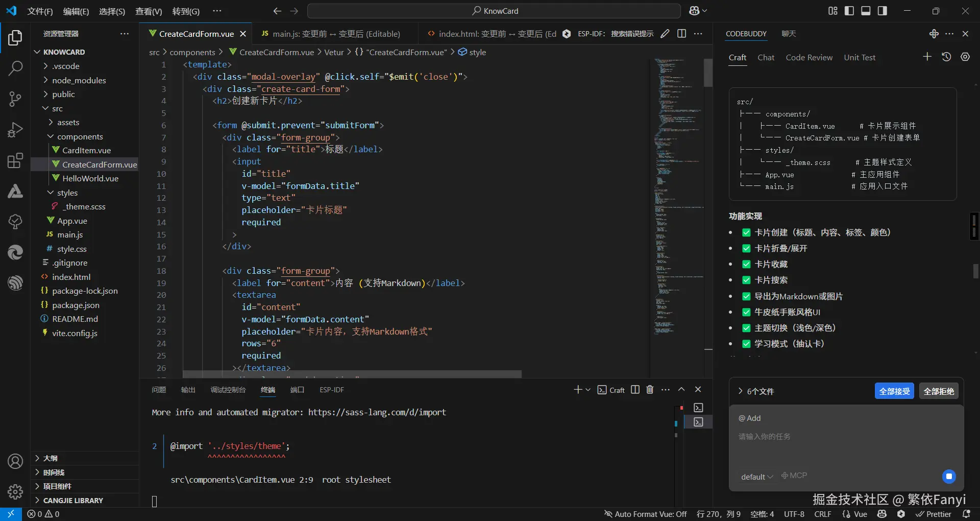Viewport: 980px width, 521px height.
Task: Open the default model dropdown
Action: [x=756, y=477]
